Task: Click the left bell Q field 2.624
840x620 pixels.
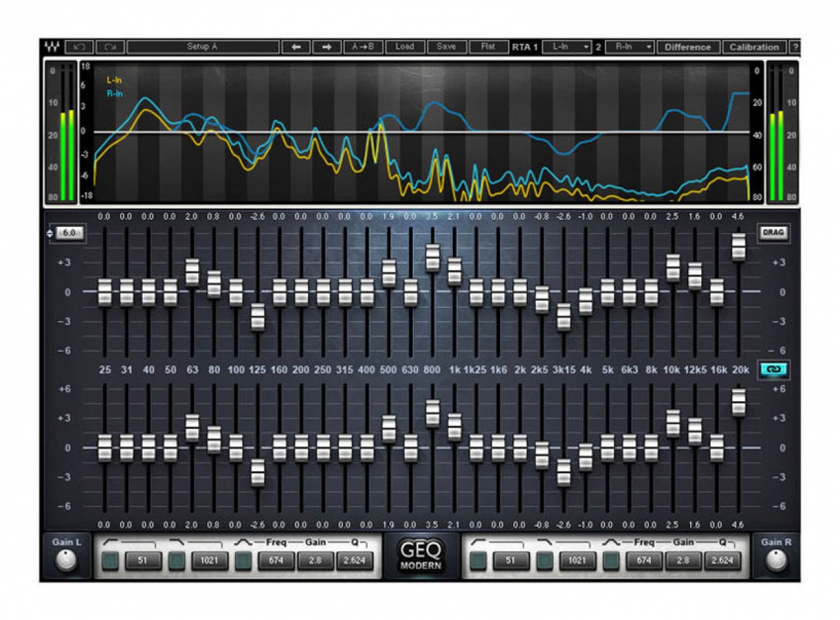Action: pyautogui.click(x=354, y=561)
